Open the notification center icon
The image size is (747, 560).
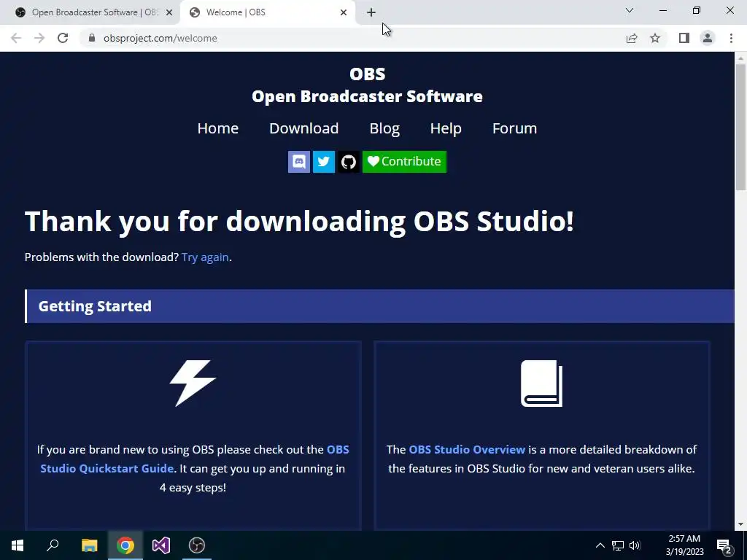point(724,545)
